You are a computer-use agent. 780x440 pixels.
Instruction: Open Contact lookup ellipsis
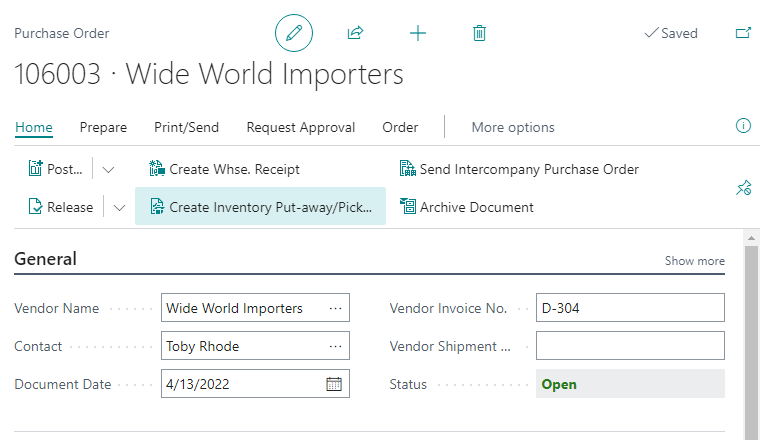click(336, 346)
